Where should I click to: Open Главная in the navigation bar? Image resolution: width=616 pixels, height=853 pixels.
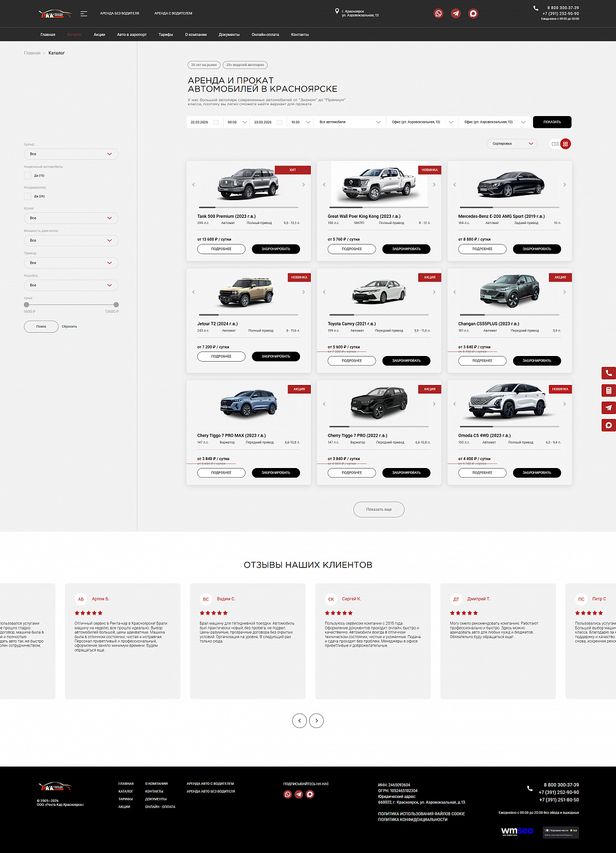[x=48, y=35]
